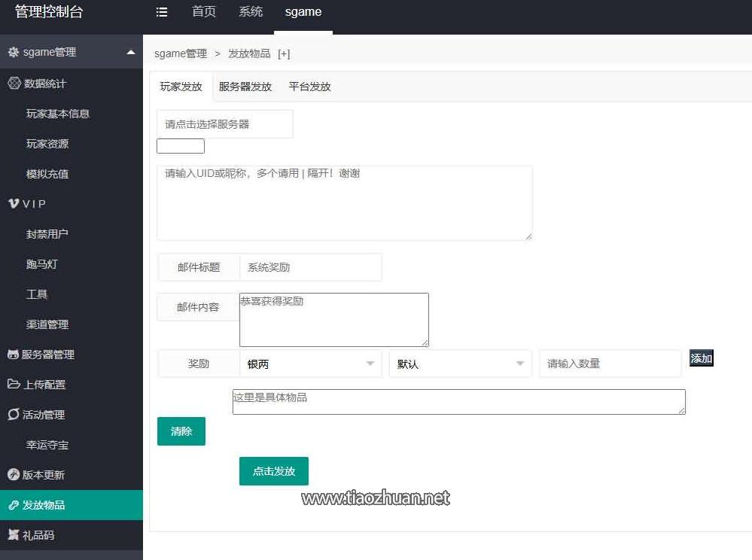Image resolution: width=752 pixels, height=560 pixels.
Task: Collapse the sgame管理 menu arrow
Action: click(x=131, y=53)
